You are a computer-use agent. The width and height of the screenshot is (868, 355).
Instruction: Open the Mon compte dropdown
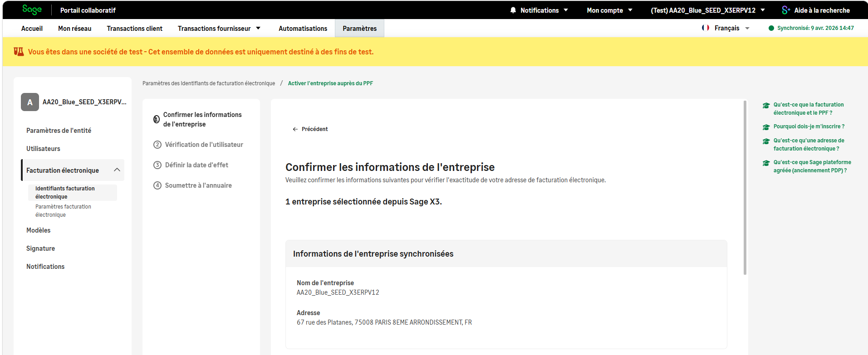pos(609,10)
